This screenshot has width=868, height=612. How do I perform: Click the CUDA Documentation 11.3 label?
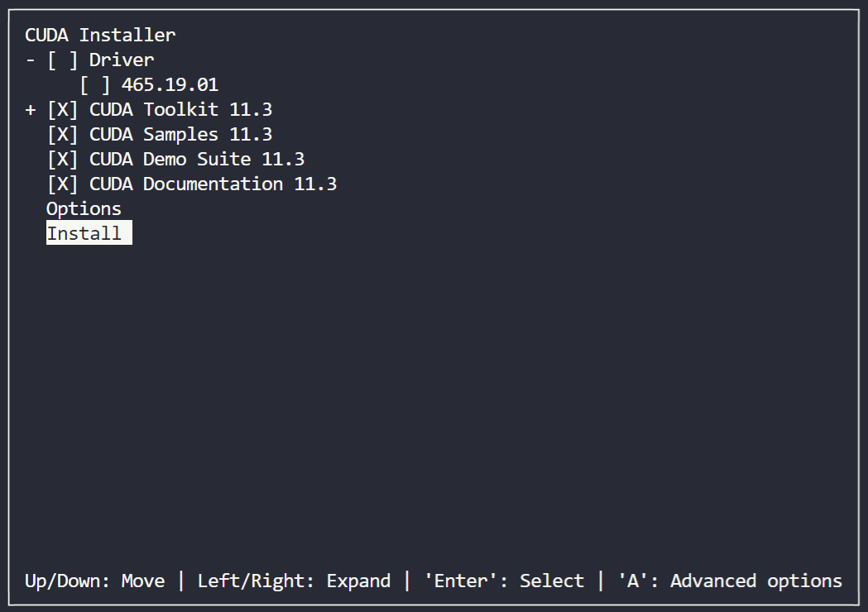[x=213, y=184]
